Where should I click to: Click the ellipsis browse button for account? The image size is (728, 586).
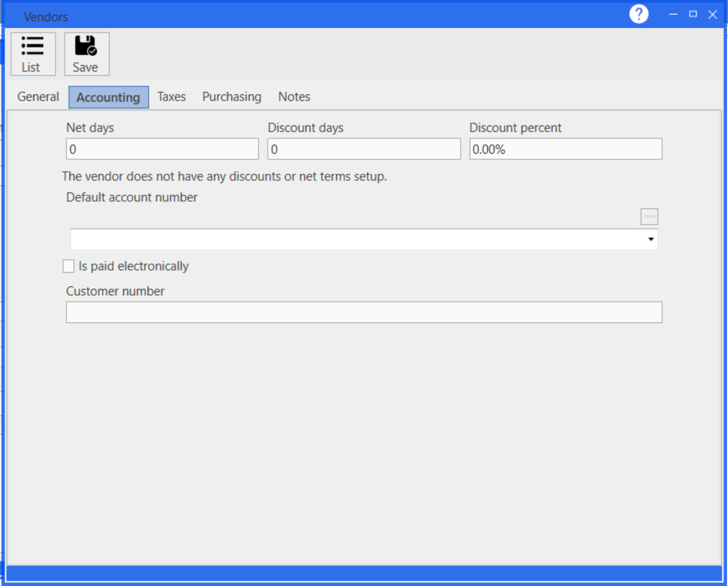pos(649,217)
